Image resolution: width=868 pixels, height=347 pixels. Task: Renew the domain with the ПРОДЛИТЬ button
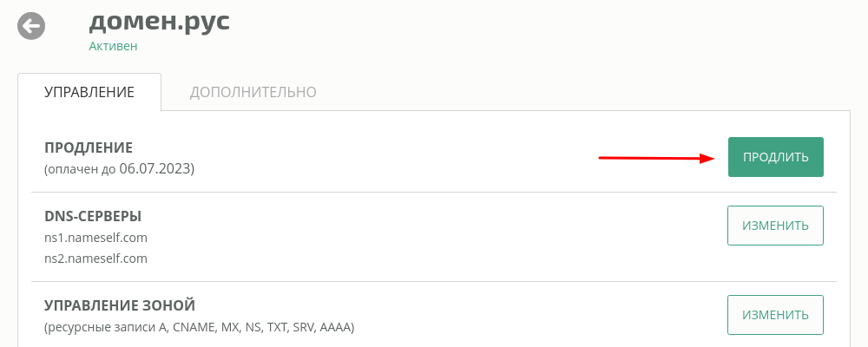775,157
